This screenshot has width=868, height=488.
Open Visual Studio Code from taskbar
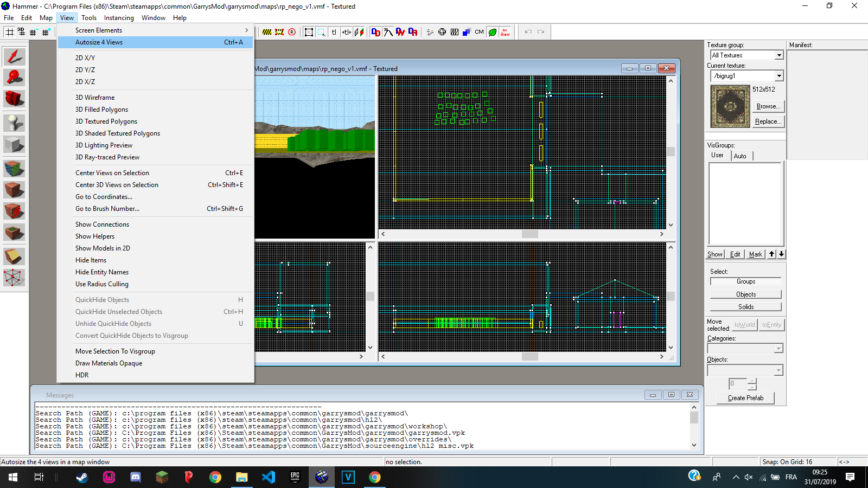click(x=269, y=477)
